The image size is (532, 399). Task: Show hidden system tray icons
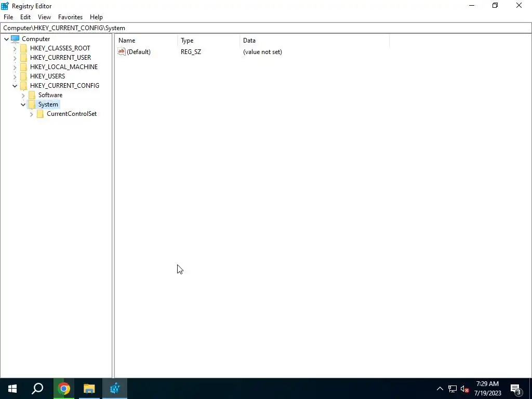coord(440,389)
